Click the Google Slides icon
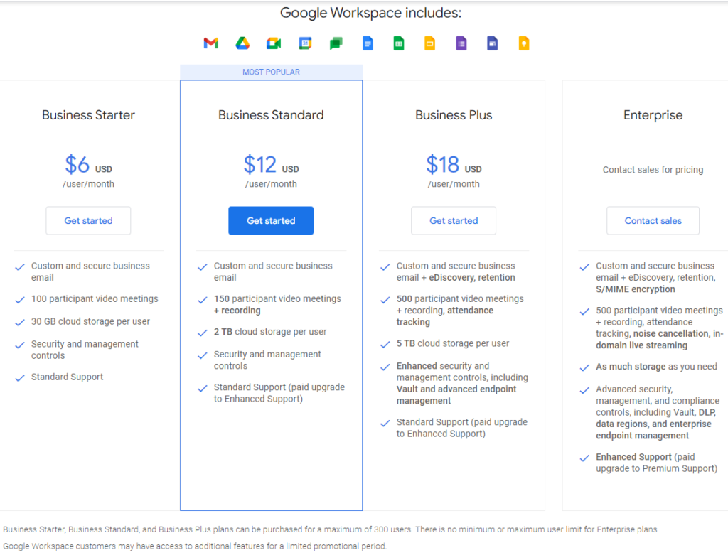 (430, 43)
